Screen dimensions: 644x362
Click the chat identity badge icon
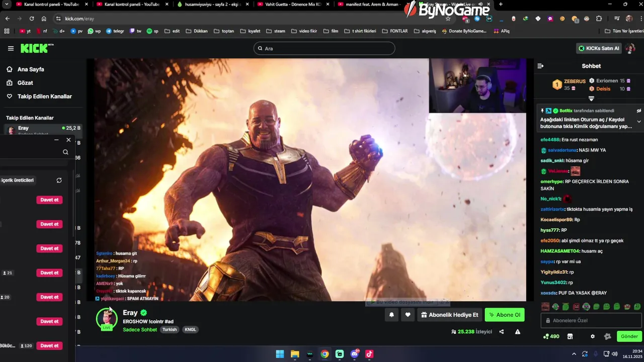click(x=607, y=336)
